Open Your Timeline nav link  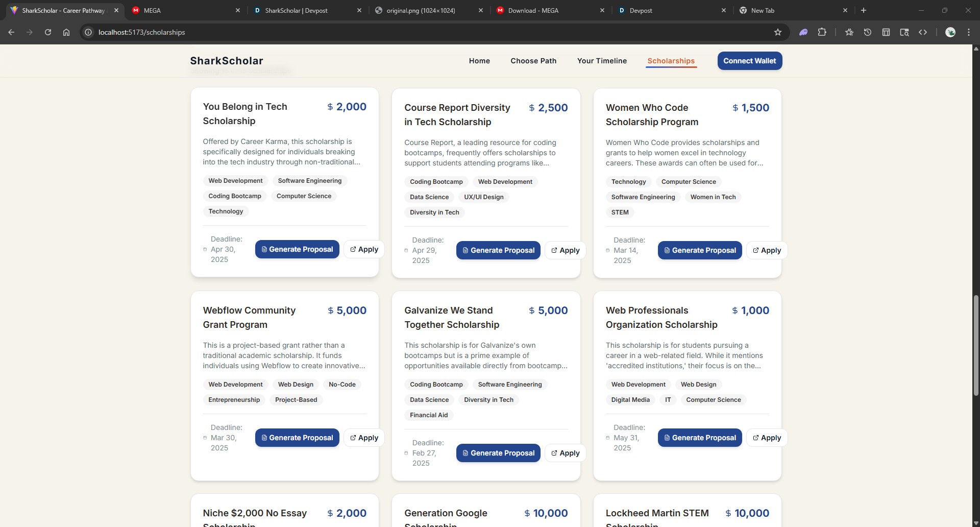tap(602, 61)
